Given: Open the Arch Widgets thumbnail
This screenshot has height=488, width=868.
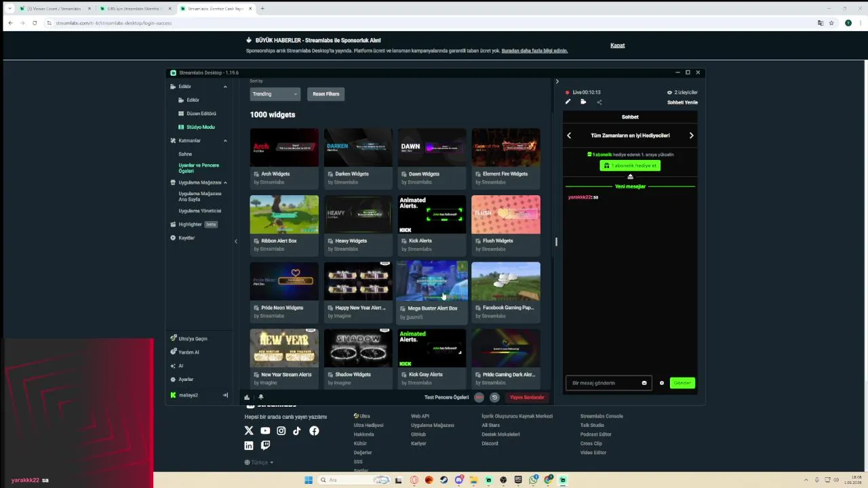Looking at the screenshot, I should coord(284,148).
